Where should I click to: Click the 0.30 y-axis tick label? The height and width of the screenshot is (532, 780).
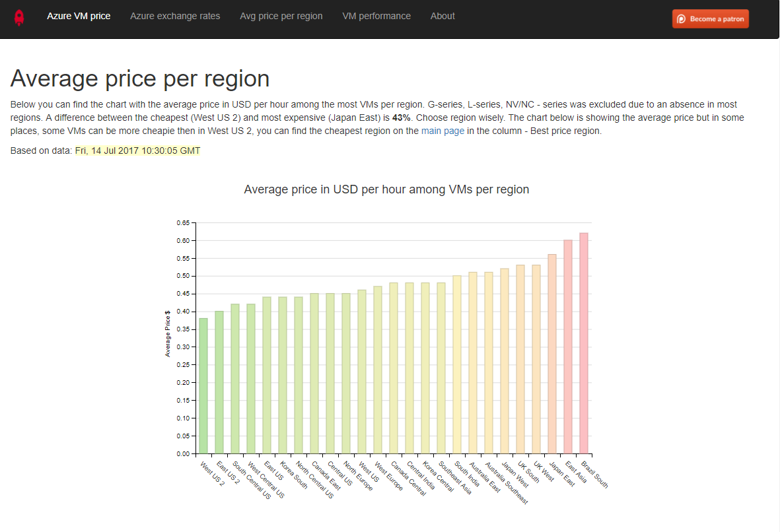(183, 347)
